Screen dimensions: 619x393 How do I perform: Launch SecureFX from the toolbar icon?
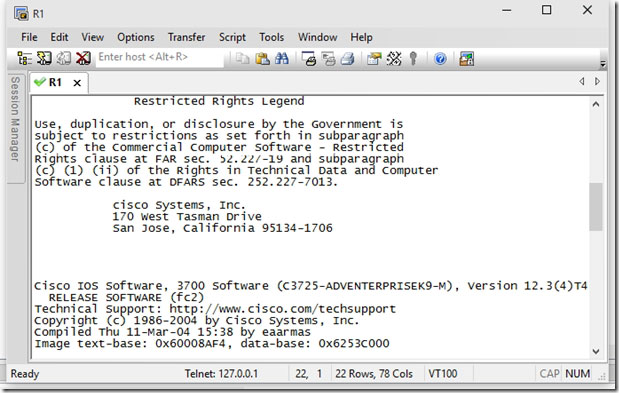(466, 59)
